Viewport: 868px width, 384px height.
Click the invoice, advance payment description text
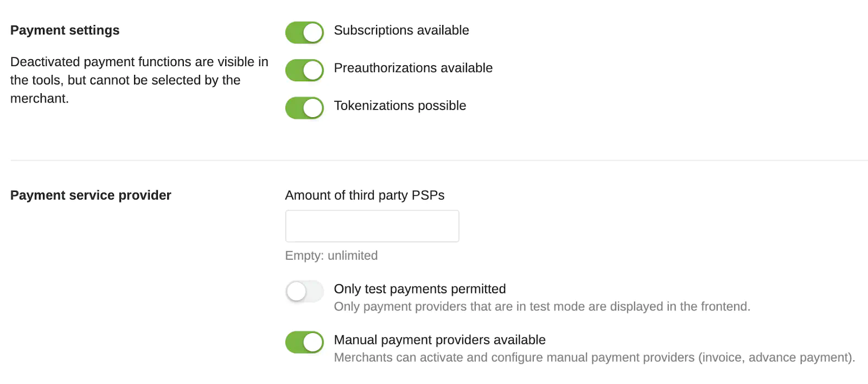coord(594,357)
